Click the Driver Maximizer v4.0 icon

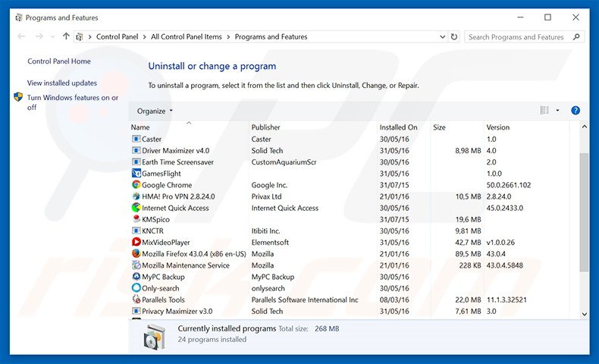point(136,150)
